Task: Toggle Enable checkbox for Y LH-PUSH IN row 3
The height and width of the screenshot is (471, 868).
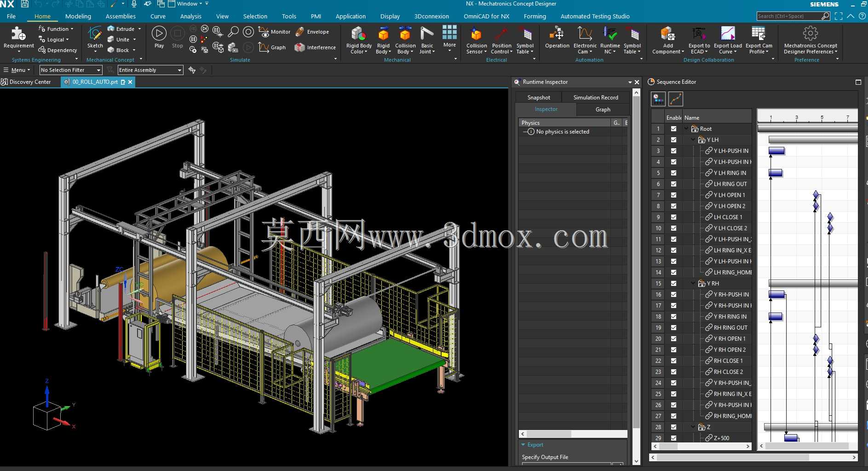Action: (x=673, y=151)
